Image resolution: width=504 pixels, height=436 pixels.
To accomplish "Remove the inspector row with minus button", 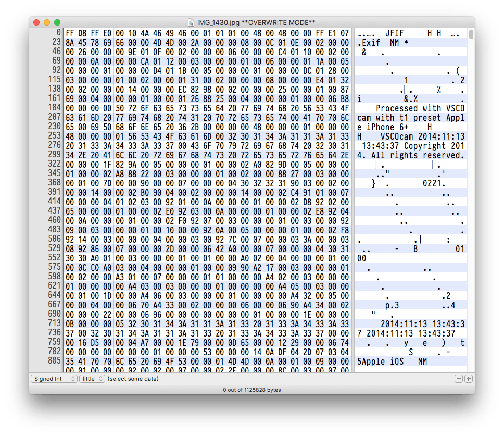I will click(x=459, y=379).
